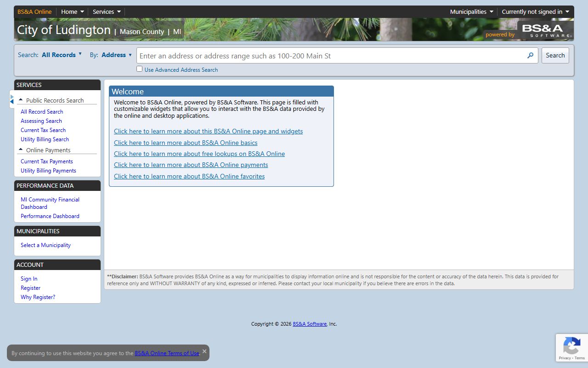Click the ACCOUNT sidebar header
Viewport: 588px width, 368px height.
click(57, 265)
